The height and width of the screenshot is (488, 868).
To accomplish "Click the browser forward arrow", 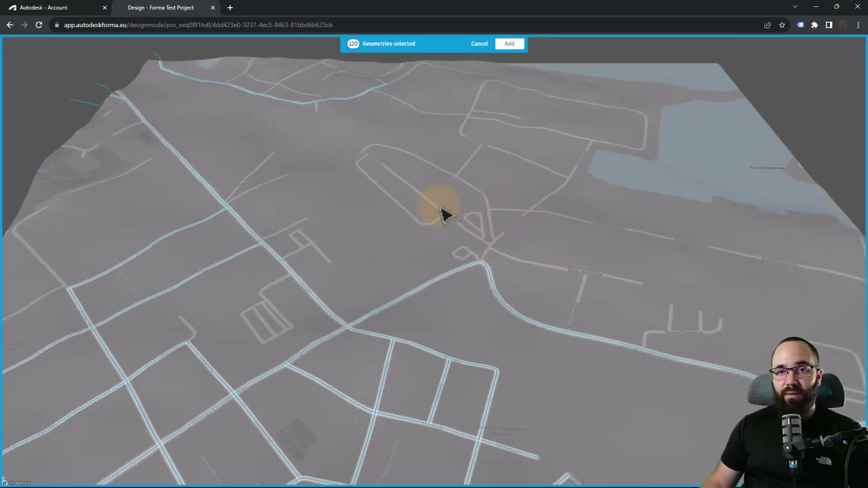I will (24, 25).
